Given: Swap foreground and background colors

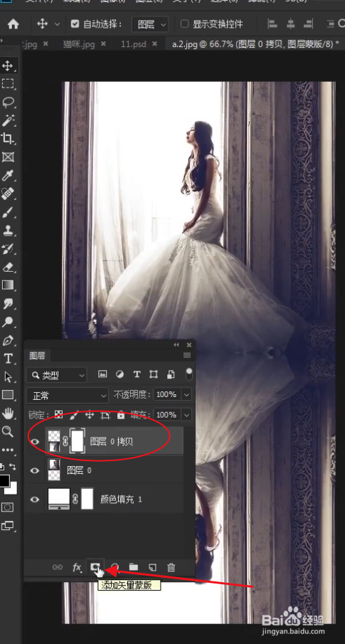Looking at the screenshot, I should pyautogui.click(x=13, y=467).
